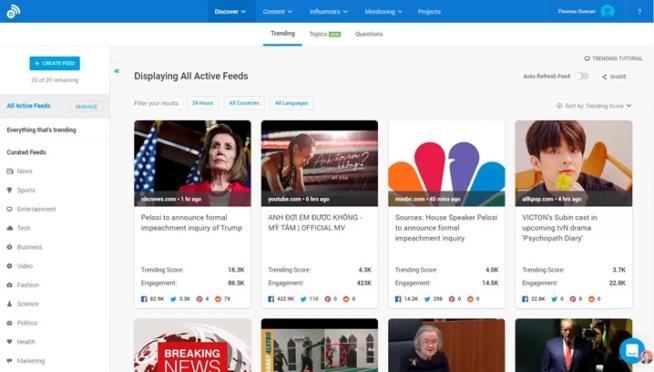Open the All Countries filter

pyautogui.click(x=244, y=103)
